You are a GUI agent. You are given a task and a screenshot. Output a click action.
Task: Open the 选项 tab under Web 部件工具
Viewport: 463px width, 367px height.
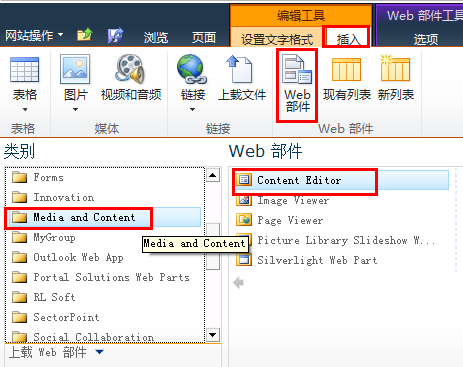click(426, 39)
